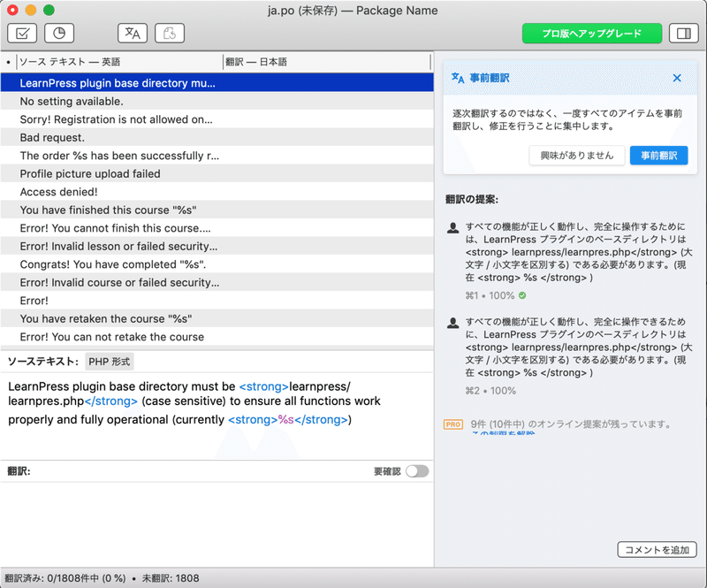The height and width of the screenshot is (588, 707).
Task: Click the PRO badge icon
Action: click(453, 424)
